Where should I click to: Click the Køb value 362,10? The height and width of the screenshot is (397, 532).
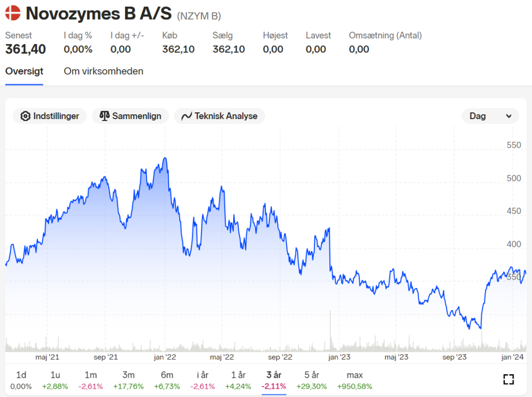pyautogui.click(x=179, y=49)
